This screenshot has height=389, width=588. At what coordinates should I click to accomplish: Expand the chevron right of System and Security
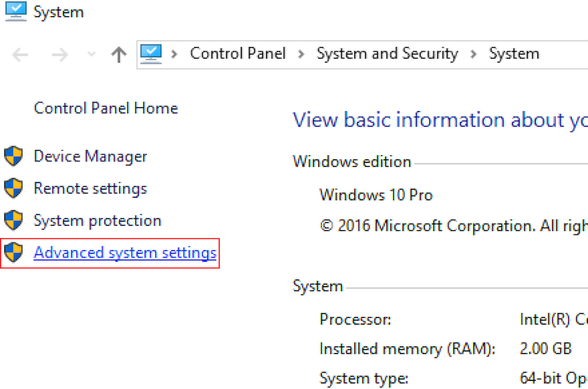pyautogui.click(x=474, y=54)
